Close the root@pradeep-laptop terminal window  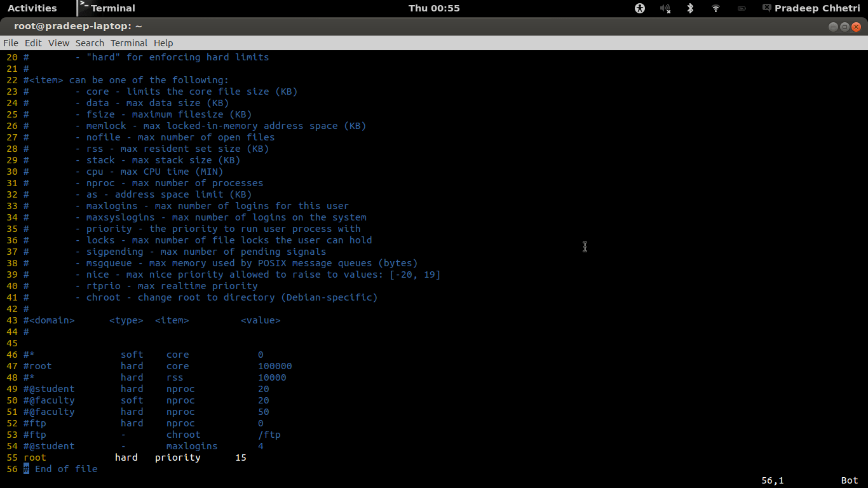click(x=855, y=27)
